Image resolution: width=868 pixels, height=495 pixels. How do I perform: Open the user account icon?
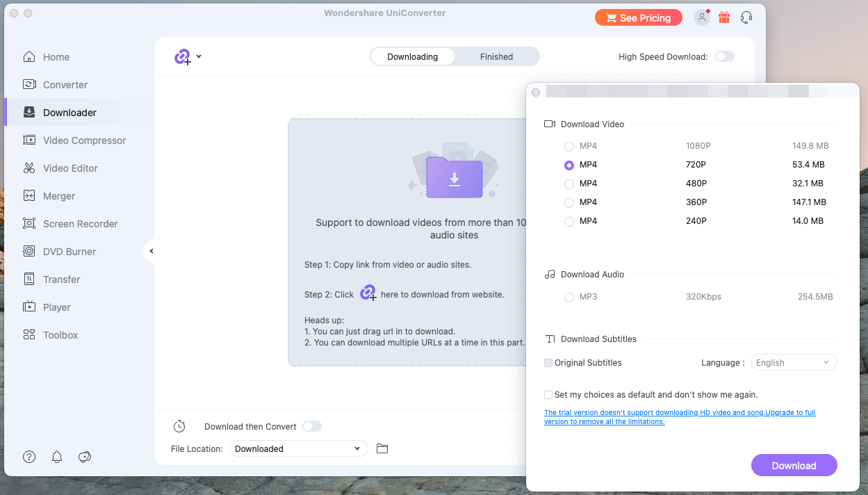tap(701, 17)
